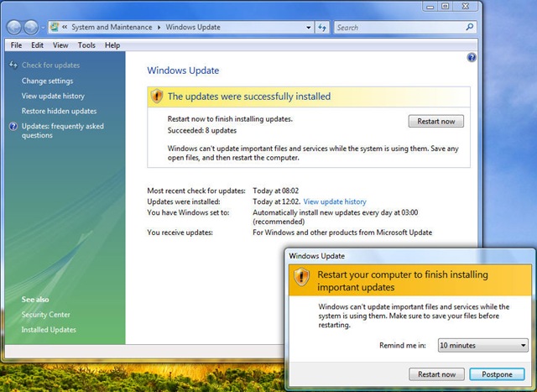Click Restart now in the main window
Viewport: 537px width, 392px height.
click(436, 122)
